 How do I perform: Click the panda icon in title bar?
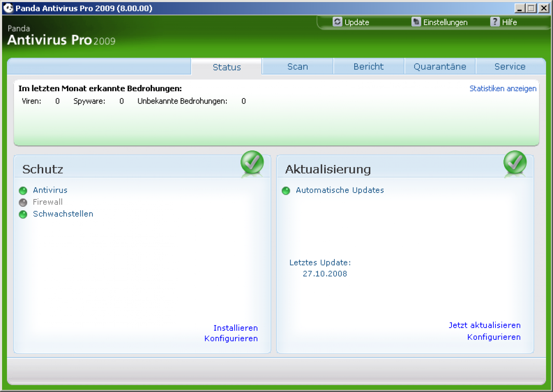point(8,8)
